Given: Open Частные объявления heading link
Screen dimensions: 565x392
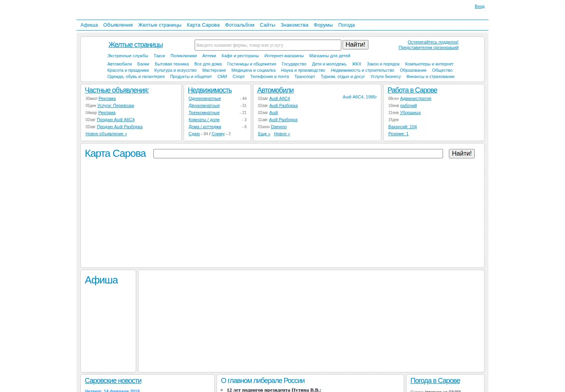Looking at the screenshot, I should (x=117, y=90).
